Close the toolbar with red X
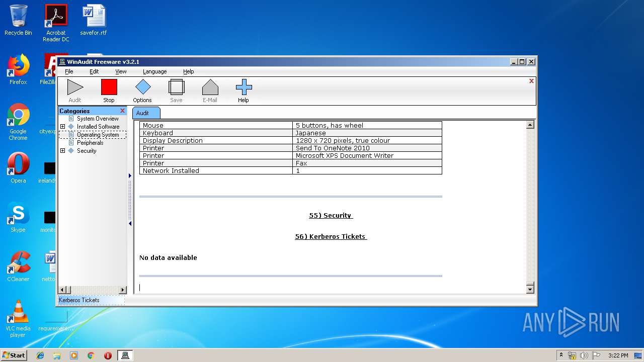The image size is (644, 362). 531,81
